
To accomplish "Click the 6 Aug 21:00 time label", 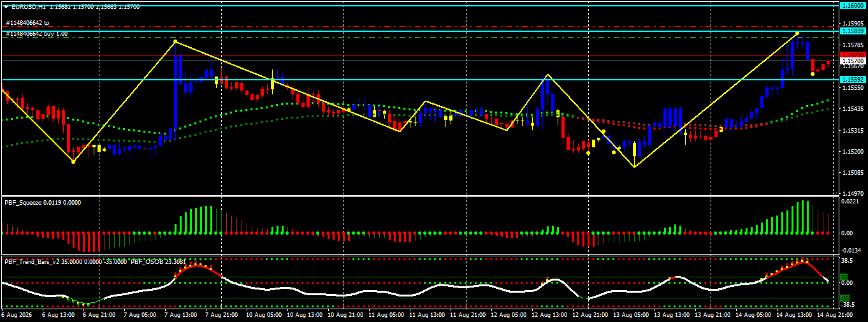I will point(99,315).
